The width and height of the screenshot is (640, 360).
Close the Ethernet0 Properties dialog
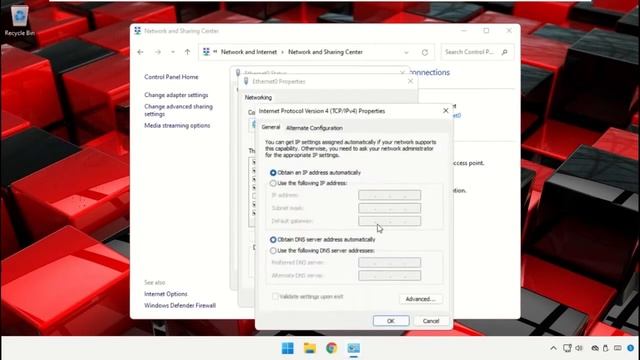point(410,81)
